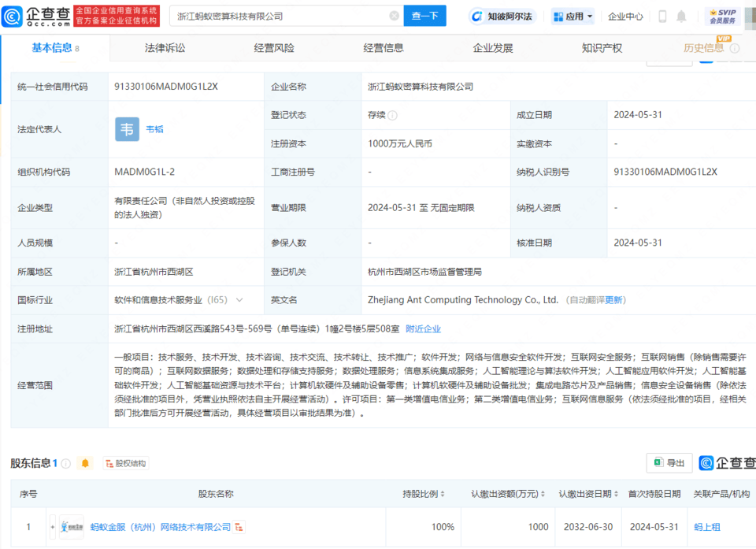Expand the 国标行业 industry chevron
Viewport: 756px width, 549px height.
pos(239,300)
